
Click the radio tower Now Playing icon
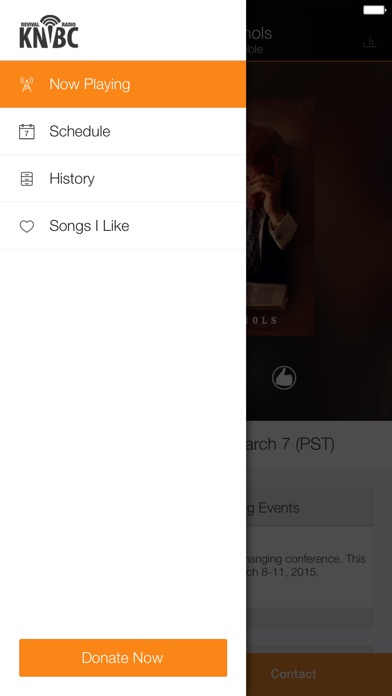pyautogui.click(x=27, y=84)
